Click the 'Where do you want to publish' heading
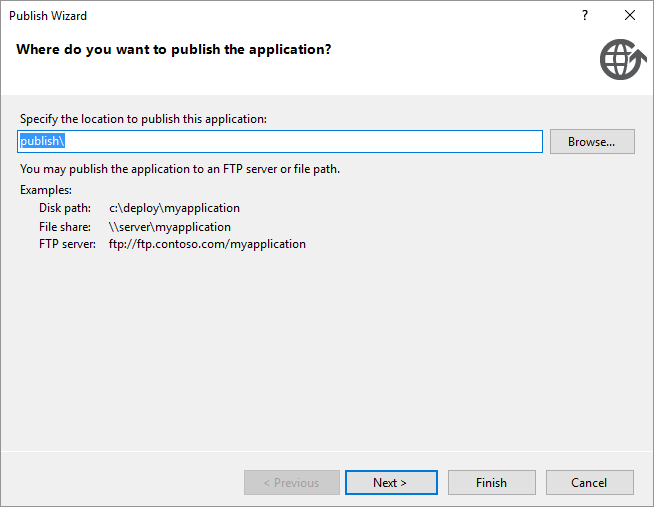The width and height of the screenshot is (654, 507). pyautogui.click(x=174, y=50)
